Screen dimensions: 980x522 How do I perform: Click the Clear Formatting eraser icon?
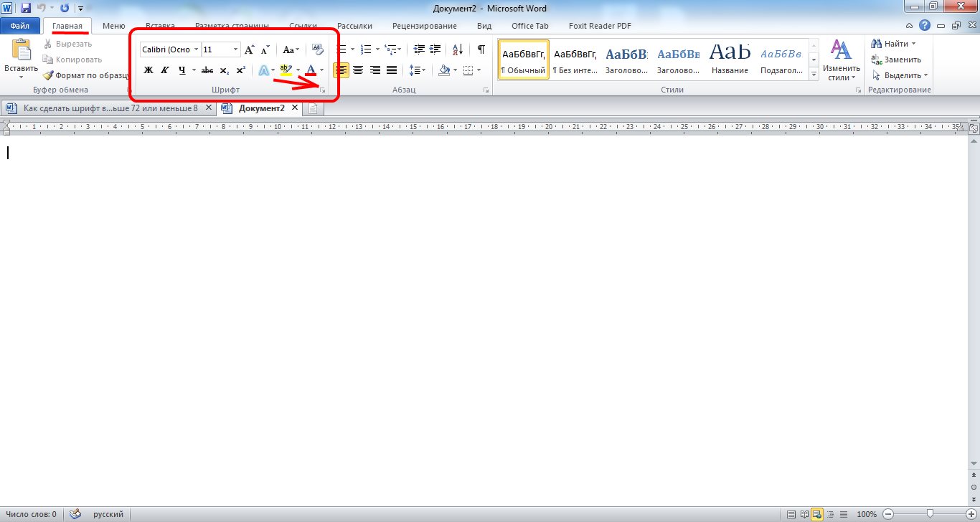point(318,49)
